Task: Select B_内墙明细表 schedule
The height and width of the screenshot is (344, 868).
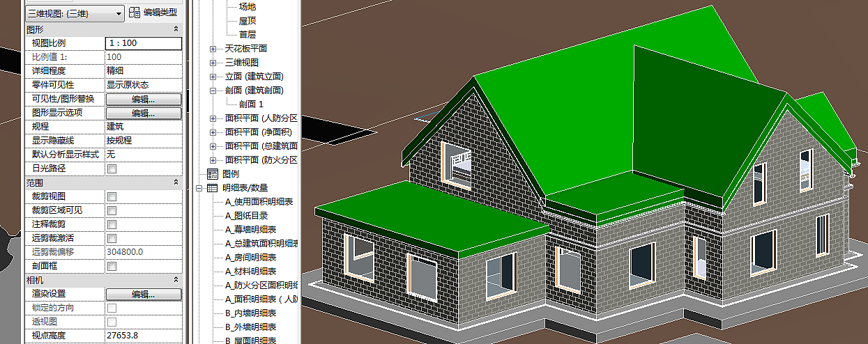Action: pos(250,313)
